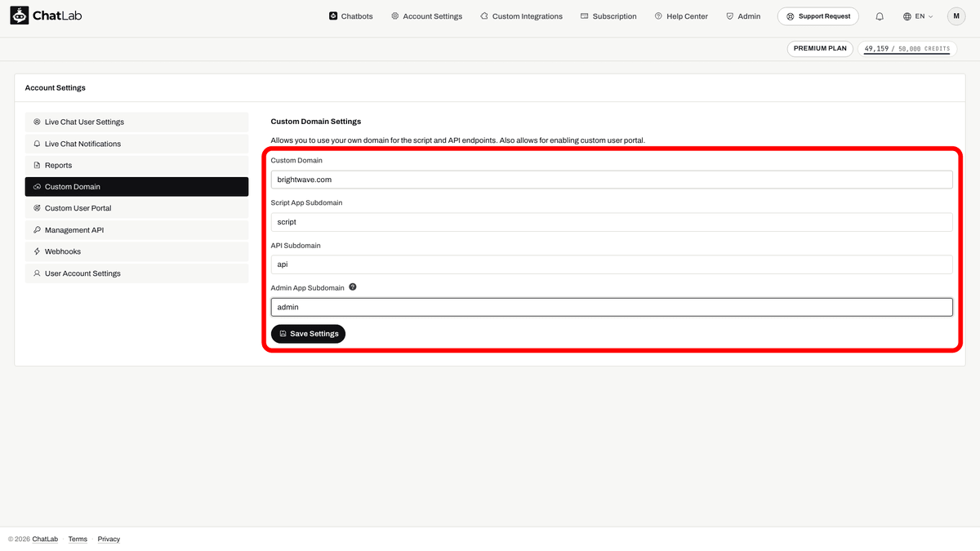980x551 pixels.
Task: Click the notification bell icon
Action: tap(880, 16)
